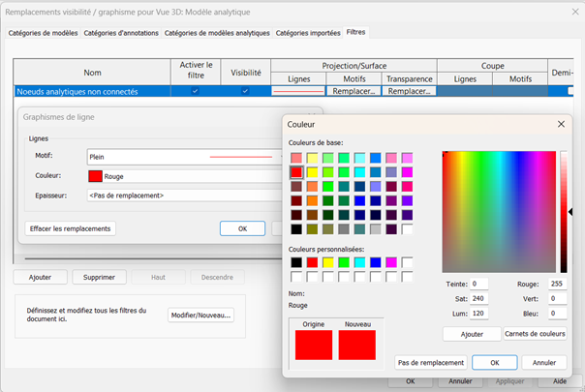Image resolution: width=585 pixels, height=392 pixels.
Task: Open the Epaisseur dropdown showing Pas de remplacement
Action: (185, 196)
